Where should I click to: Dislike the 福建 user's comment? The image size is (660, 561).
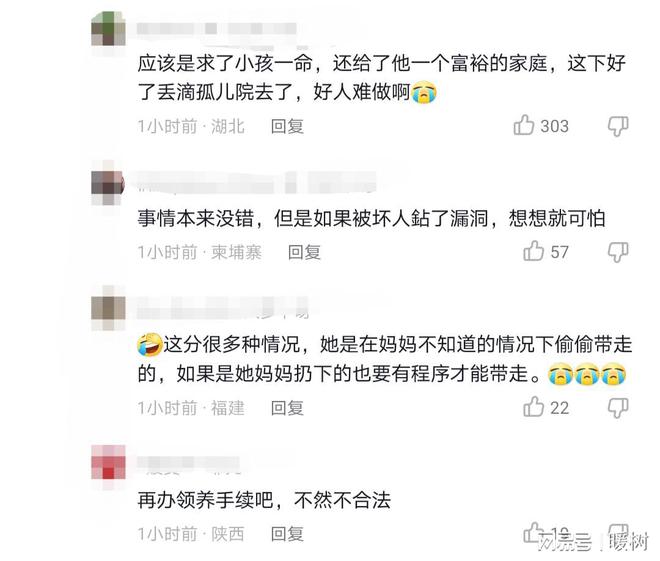[618, 408]
